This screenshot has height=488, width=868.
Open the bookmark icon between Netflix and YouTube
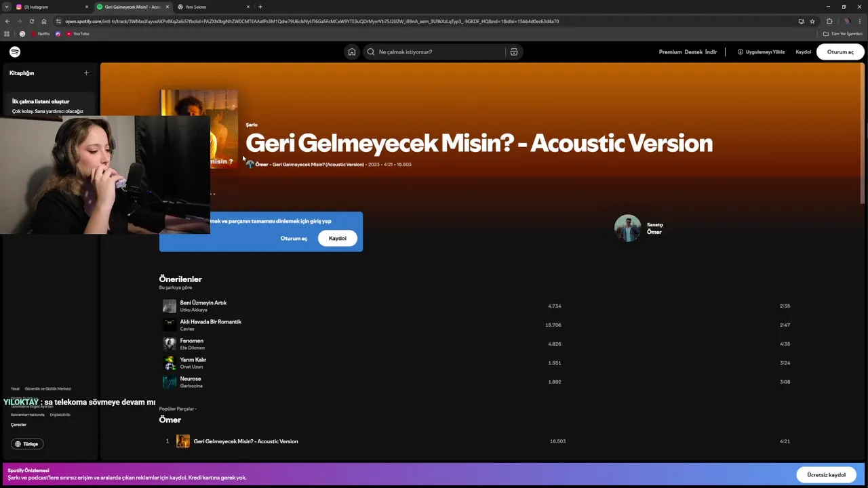[x=58, y=34]
